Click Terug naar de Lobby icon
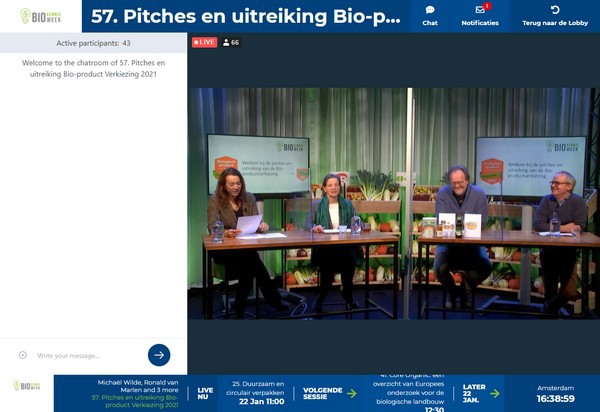The width and height of the screenshot is (600, 412). [x=555, y=10]
